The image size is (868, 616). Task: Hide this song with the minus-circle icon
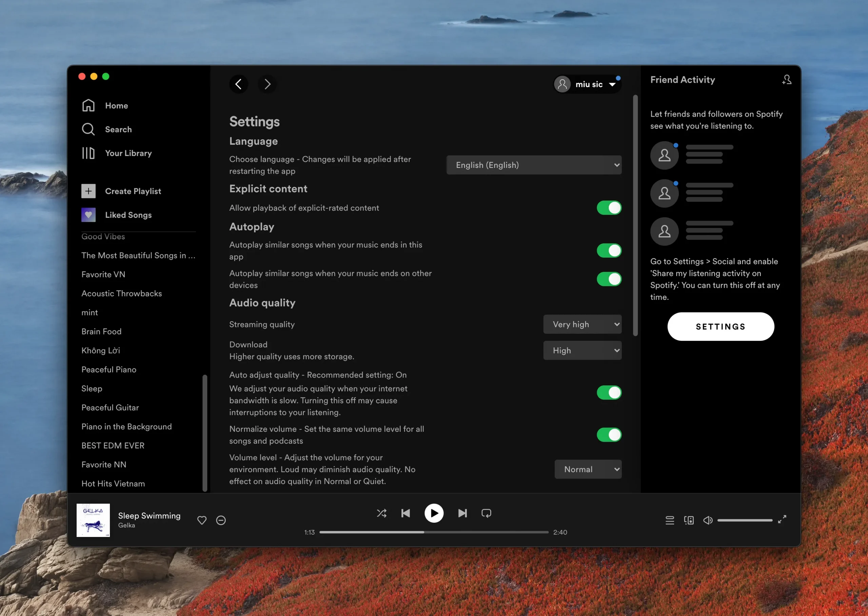pos(221,520)
